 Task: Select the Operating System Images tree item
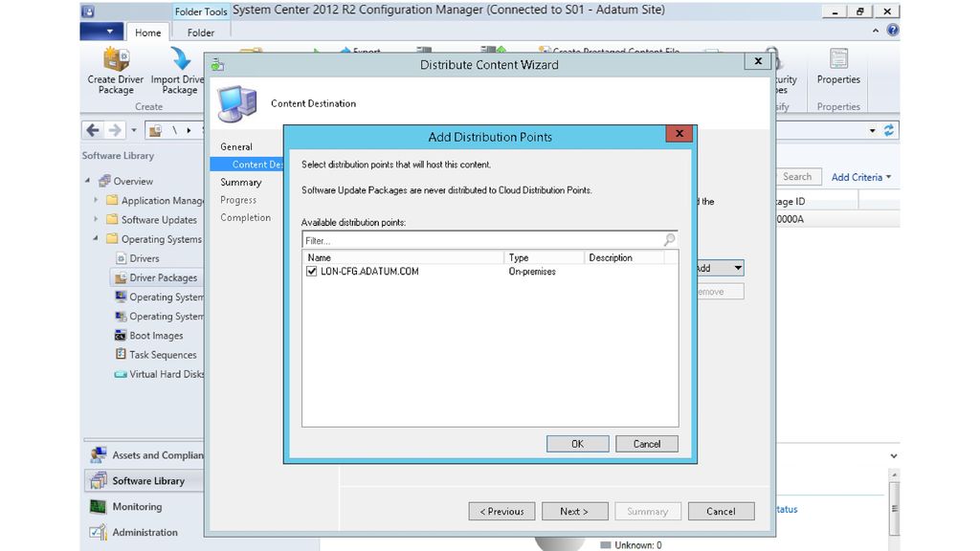tap(160, 297)
